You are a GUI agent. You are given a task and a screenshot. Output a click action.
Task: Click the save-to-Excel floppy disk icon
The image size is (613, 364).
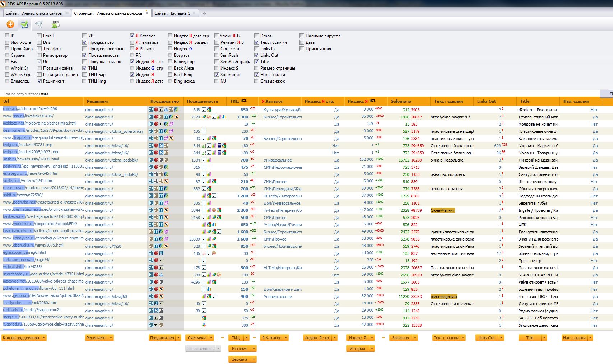tap(55, 24)
